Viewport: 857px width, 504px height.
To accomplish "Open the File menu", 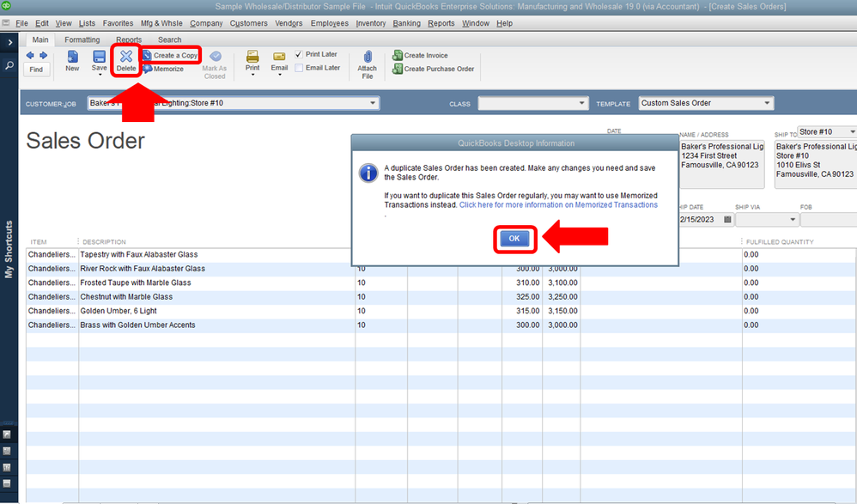I will [x=21, y=23].
